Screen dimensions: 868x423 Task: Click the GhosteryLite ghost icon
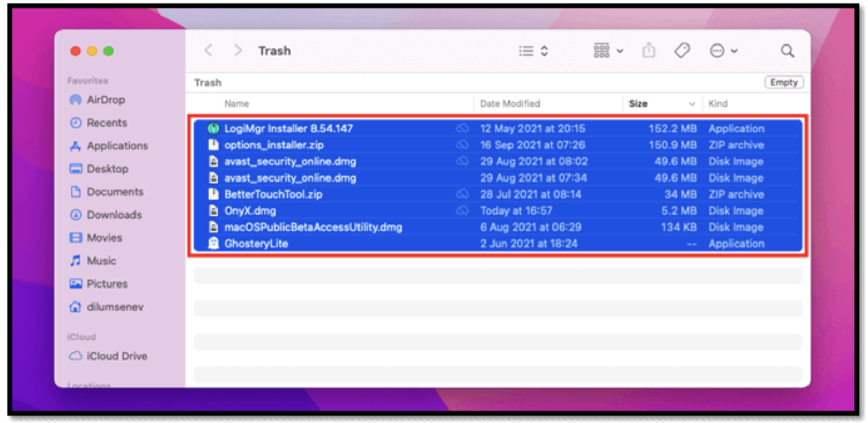(x=213, y=244)
